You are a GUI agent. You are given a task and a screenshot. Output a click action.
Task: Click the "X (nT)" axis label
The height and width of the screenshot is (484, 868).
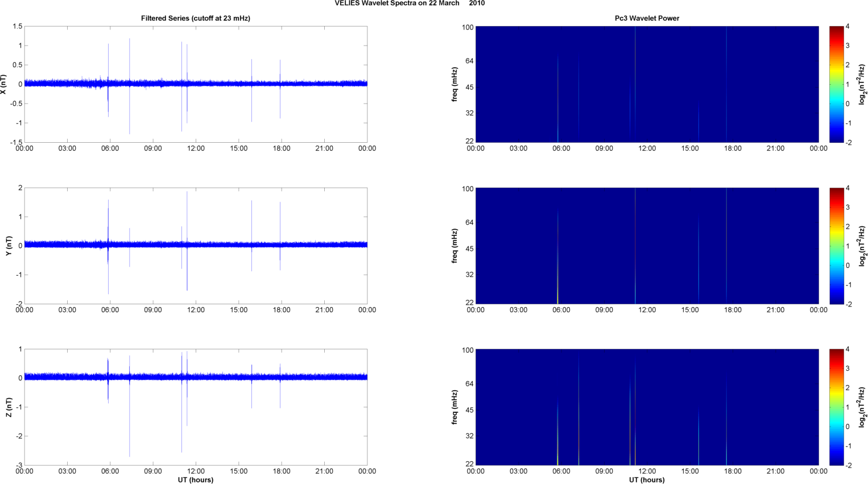click(x=3, y=84)
